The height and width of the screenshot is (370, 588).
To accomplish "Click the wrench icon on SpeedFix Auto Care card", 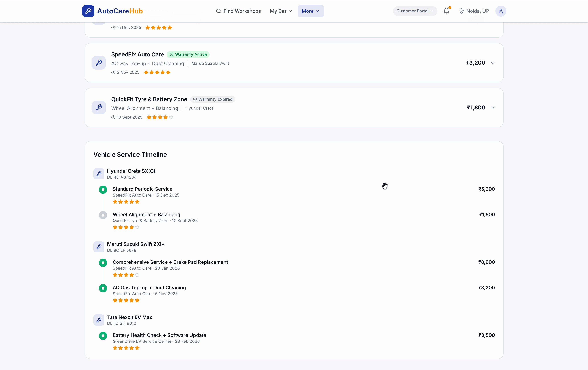I will point(99,63).
